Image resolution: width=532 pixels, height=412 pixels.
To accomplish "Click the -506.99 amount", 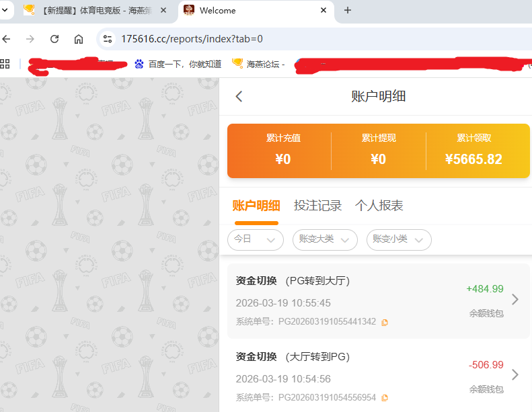I will pos(486,365).
